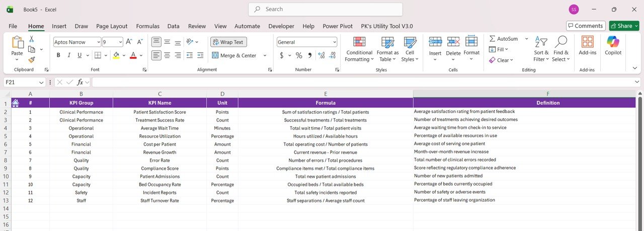Open the Copilot add-in
Image resolution: width=644 pixels, height=231 pixels.
pos(613,43)
